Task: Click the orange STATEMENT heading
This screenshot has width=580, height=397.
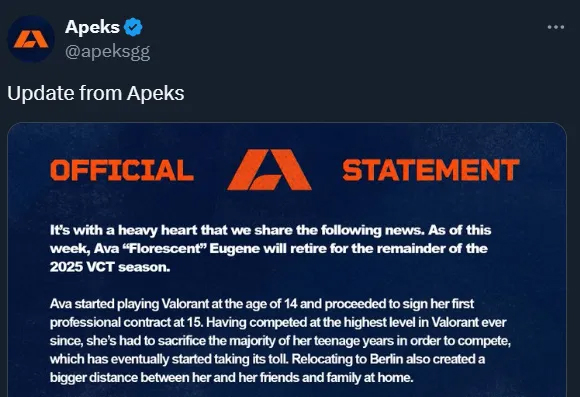Action: (x=431, y=170)
